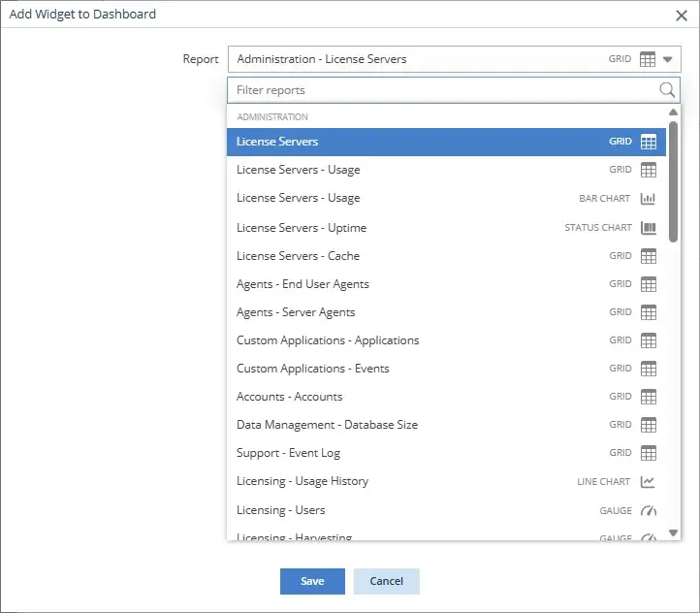Focus the Filter reports input field

[x=454, y=90]
